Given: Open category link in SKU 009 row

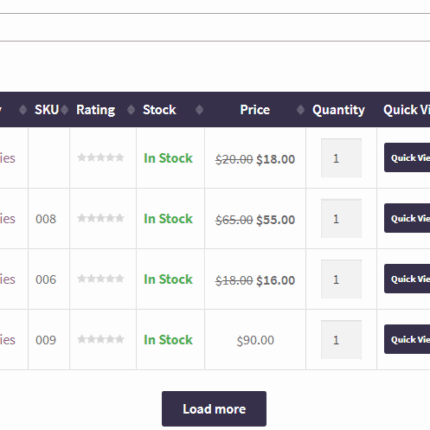Looking at the screenshot, I should coord(7,340).
